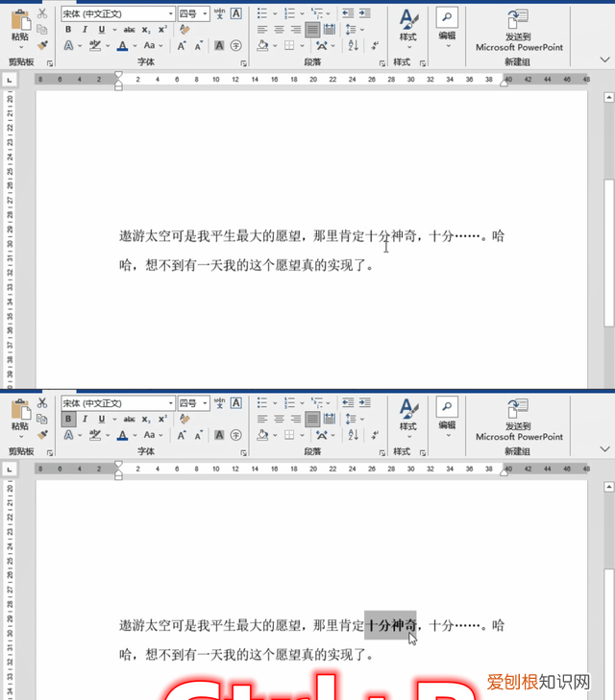Screen dimensions: 615x700
Task: Click Sort icon in the lower window
Action: [x=354, y=435]
